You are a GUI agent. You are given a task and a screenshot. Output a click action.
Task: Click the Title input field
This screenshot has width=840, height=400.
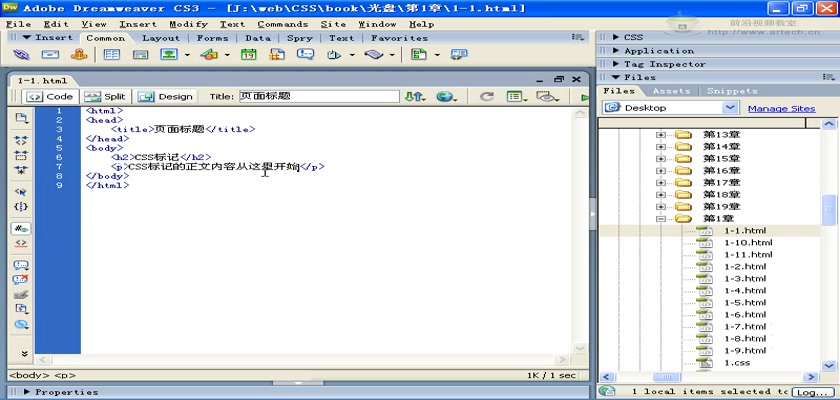(319, 96)
